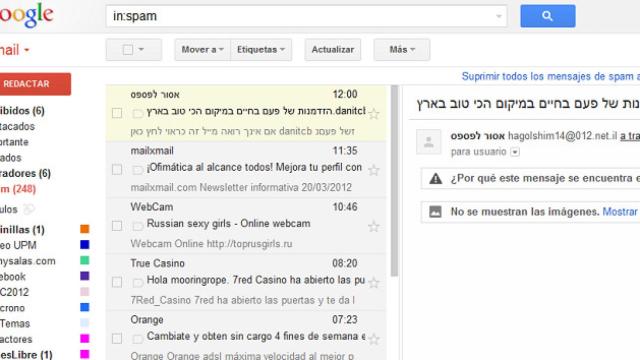Open the 'Etiquetas' dropdown
This screenshot has width=640, height=360.
click(x=261, y=50)
